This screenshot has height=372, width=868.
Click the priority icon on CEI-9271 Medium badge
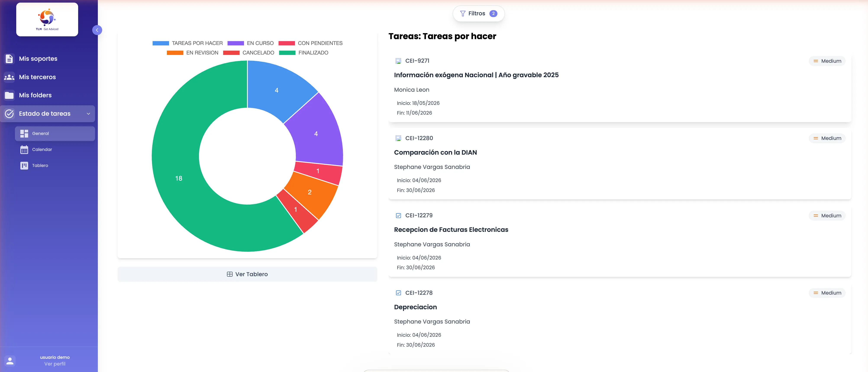coord(815,61)
